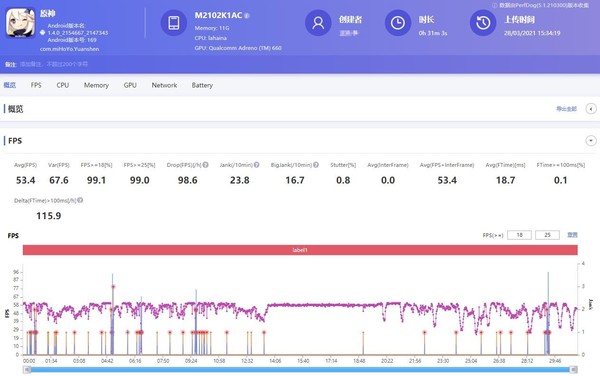600x376 pixels.
Task: Open the Battery tab
Action: tap(202, 85)
